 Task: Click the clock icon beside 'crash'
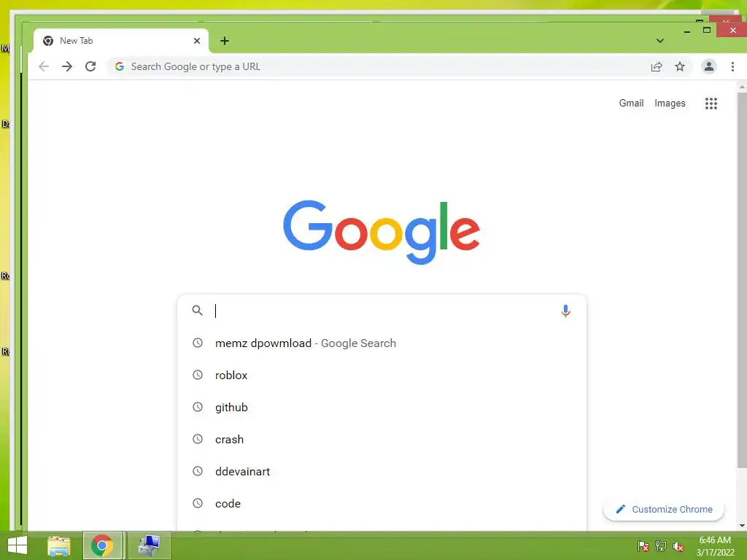click(x=197, y=439)
